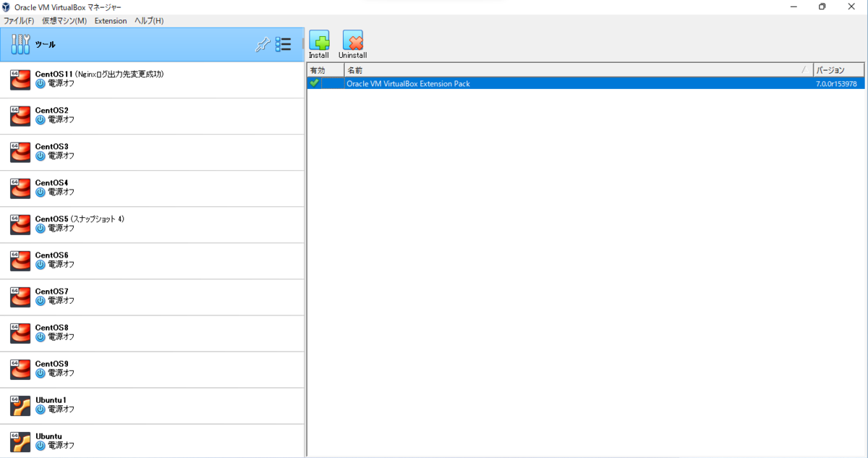Click the green checkmark of Extension Pack row

tap(314, 83)
